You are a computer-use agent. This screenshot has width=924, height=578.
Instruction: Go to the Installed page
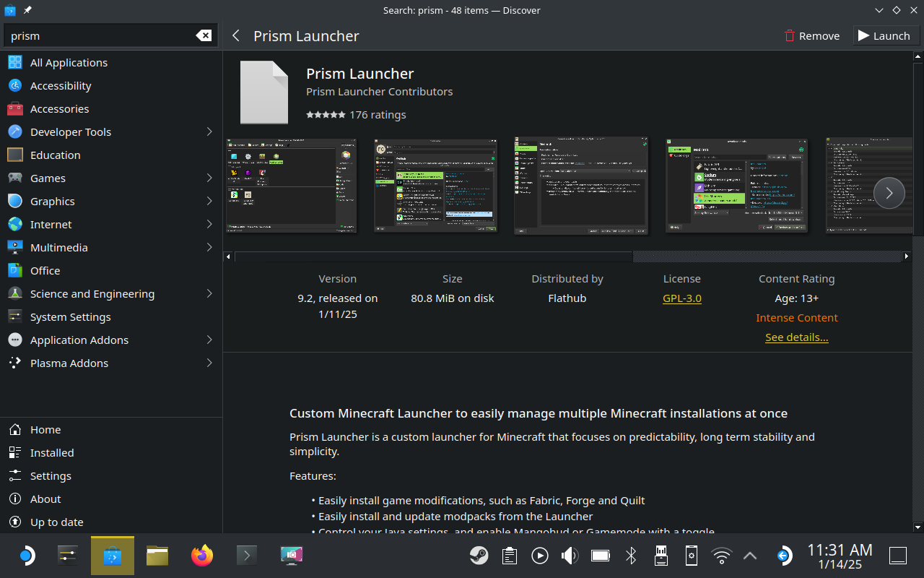tap(51, 453)
